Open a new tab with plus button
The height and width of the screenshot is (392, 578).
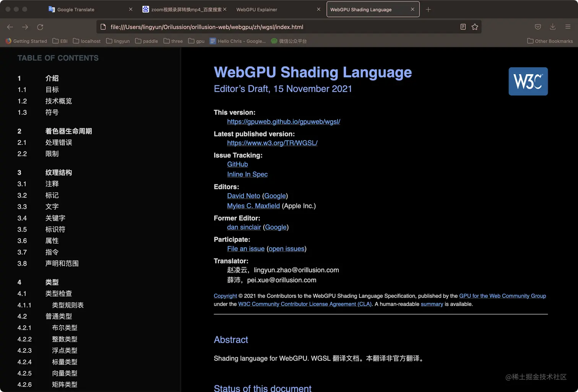tap(428, 10)
